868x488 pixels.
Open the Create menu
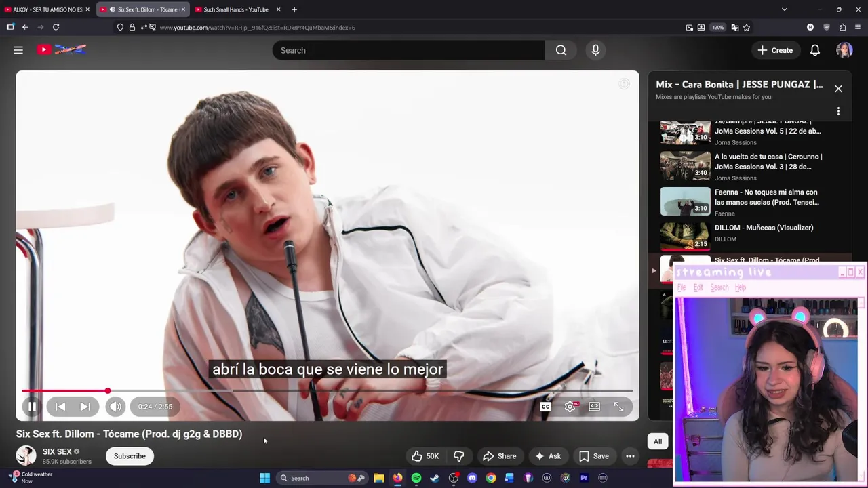775,50
